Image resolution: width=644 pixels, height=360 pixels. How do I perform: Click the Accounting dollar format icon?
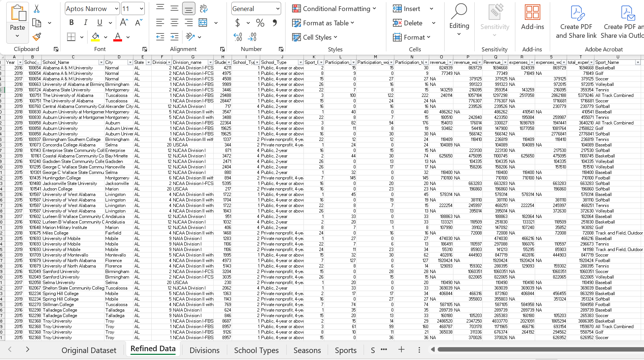(238, 23)
